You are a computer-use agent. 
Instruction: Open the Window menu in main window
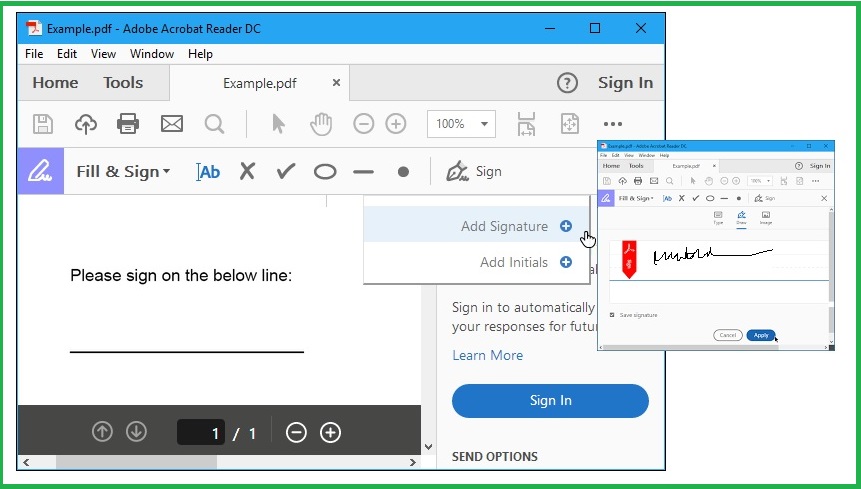[x=152, y=54]
